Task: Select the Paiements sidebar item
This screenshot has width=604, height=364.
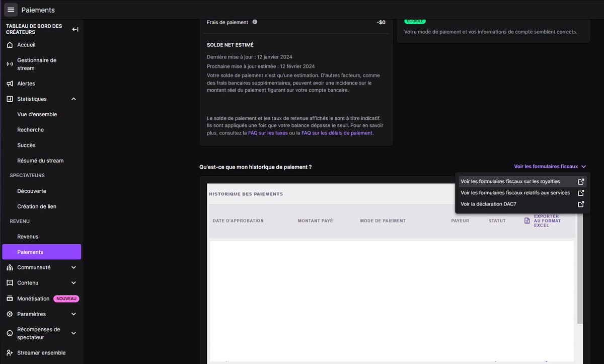Action: 41,252
